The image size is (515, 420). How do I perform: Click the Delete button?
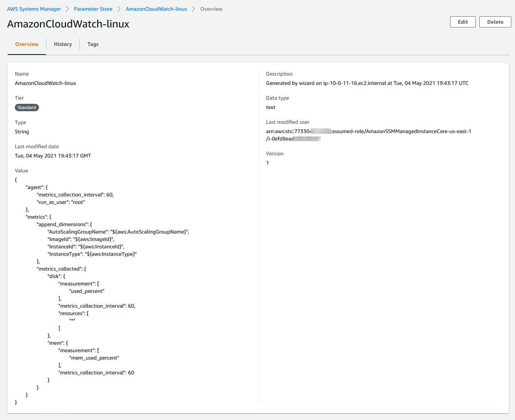(495, 22)
